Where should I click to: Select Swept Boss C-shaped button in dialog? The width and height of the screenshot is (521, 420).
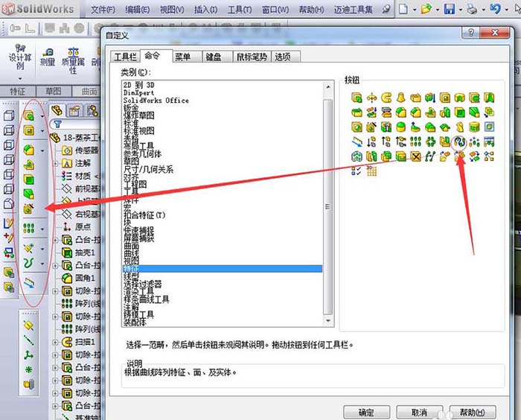point(386,98)
